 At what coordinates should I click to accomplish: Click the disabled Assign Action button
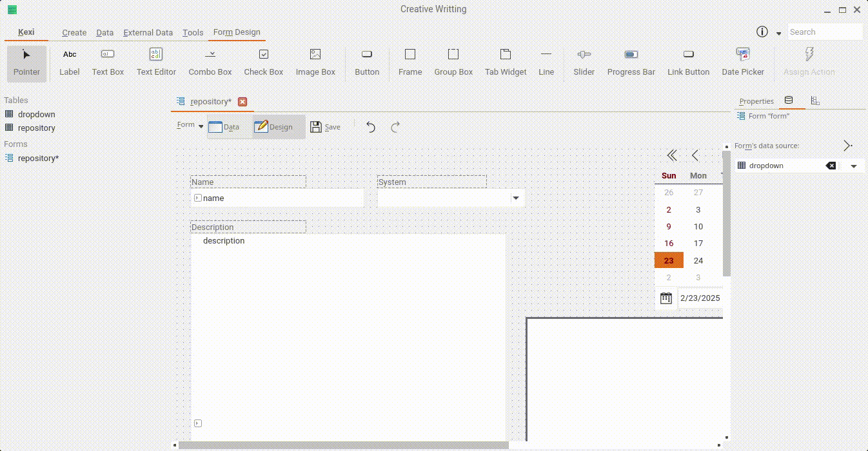tap(809, 63)
